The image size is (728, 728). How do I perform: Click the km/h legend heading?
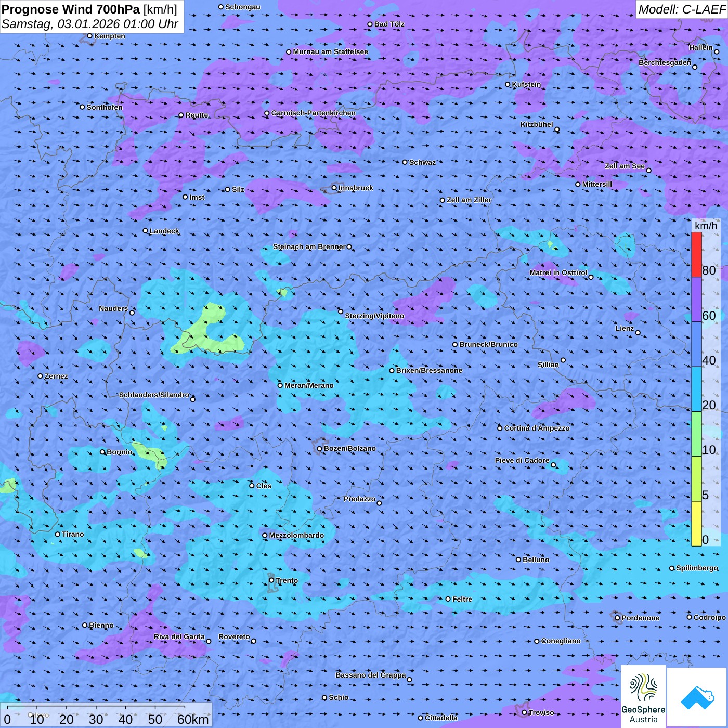[706, 226]
